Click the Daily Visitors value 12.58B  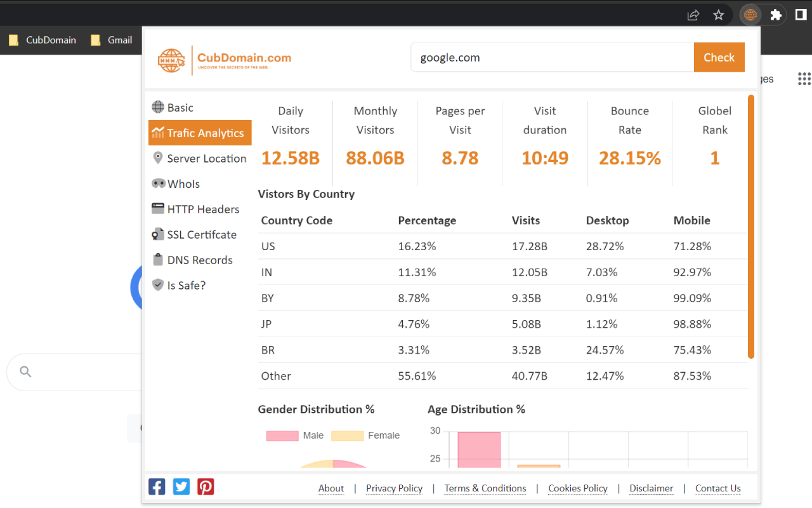coord(291,158)
